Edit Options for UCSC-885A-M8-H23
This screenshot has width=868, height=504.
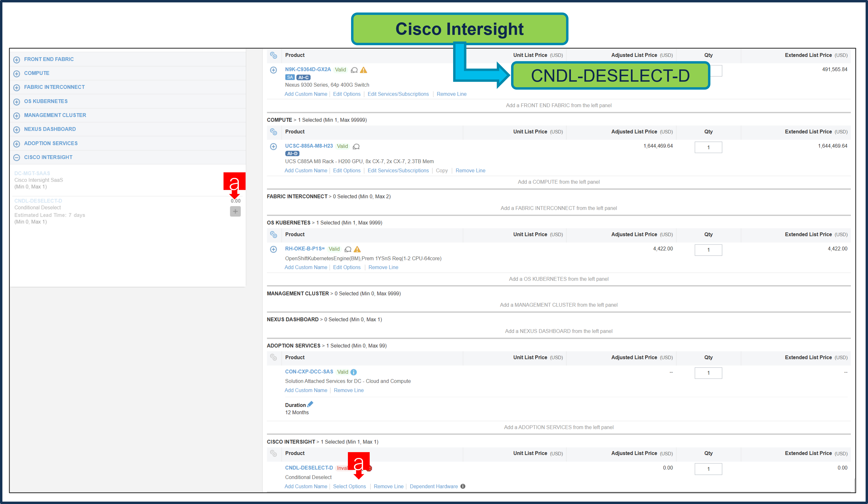point(347,171)
